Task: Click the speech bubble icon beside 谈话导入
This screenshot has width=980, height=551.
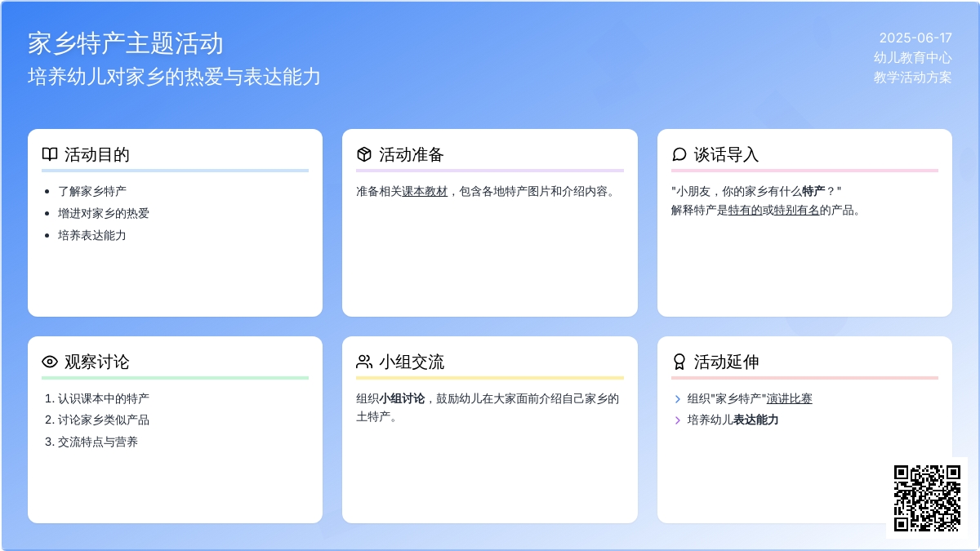Action: 679,154
